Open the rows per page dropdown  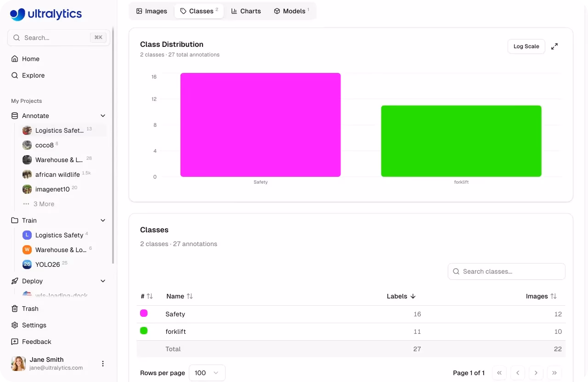click(207, 373)
